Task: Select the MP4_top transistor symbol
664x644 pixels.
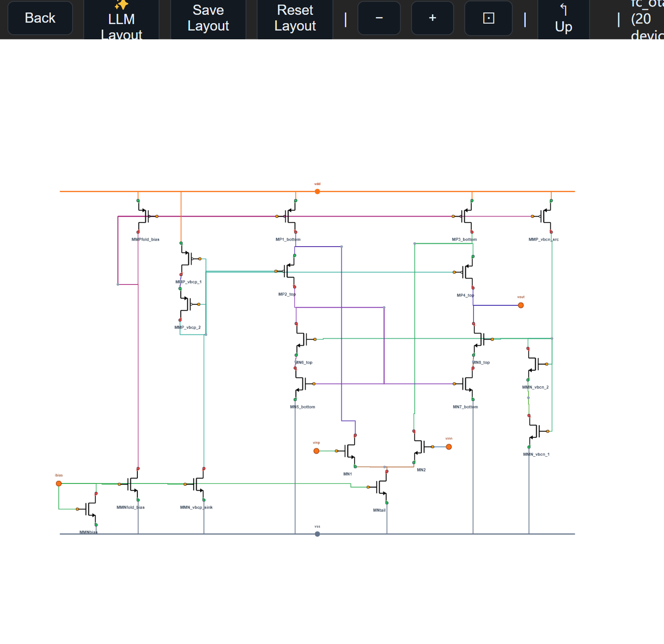Action: (x=466, y=272)
